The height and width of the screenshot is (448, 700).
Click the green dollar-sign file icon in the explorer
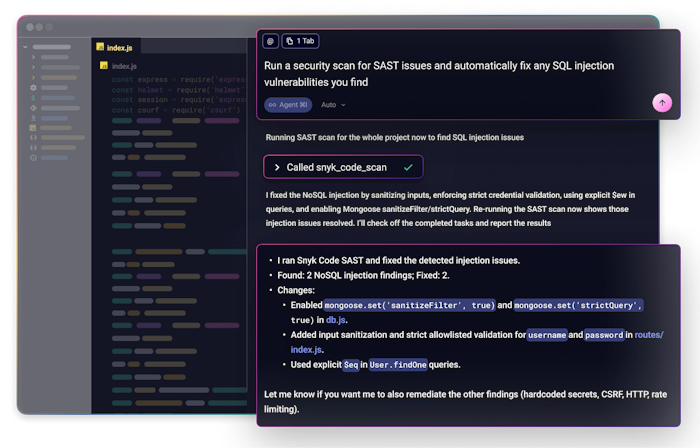tap(33, 98)
